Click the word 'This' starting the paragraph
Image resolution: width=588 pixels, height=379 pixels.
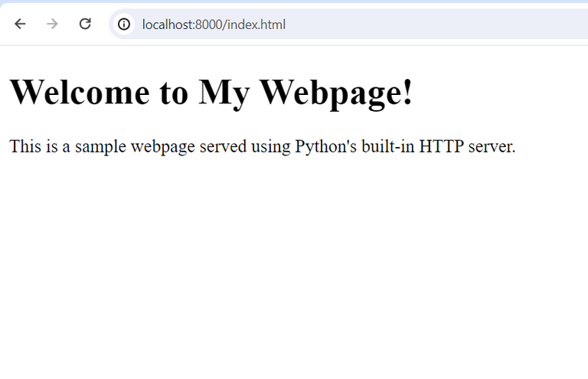(x=24, y=146)
